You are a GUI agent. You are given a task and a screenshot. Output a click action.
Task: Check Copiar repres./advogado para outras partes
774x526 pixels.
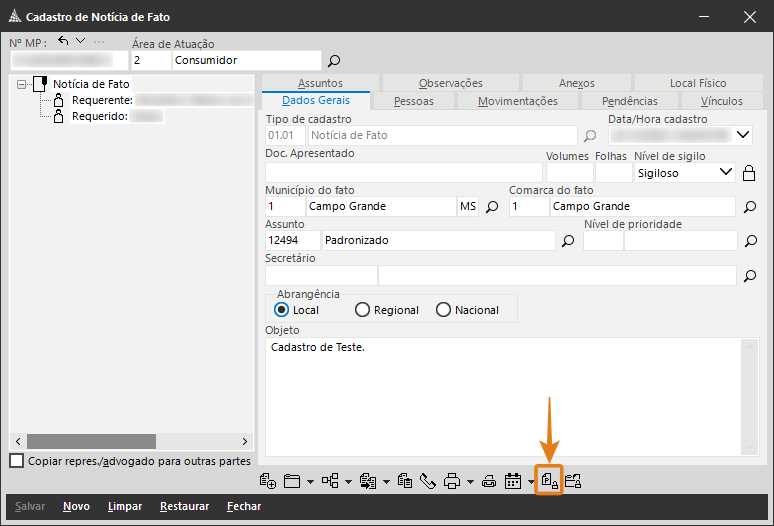[17, 461]
